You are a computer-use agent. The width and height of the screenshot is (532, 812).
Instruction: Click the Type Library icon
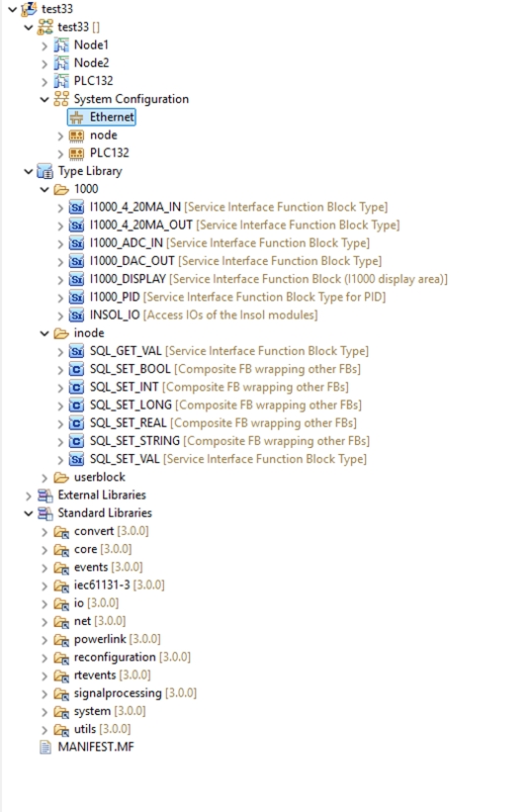coord(45,171)
